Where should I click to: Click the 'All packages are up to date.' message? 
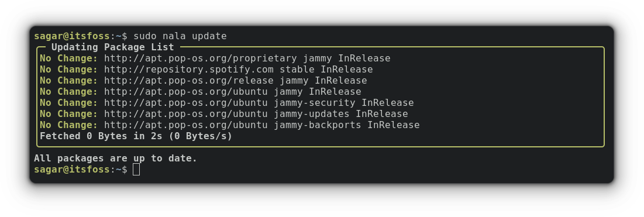point(115,159)
